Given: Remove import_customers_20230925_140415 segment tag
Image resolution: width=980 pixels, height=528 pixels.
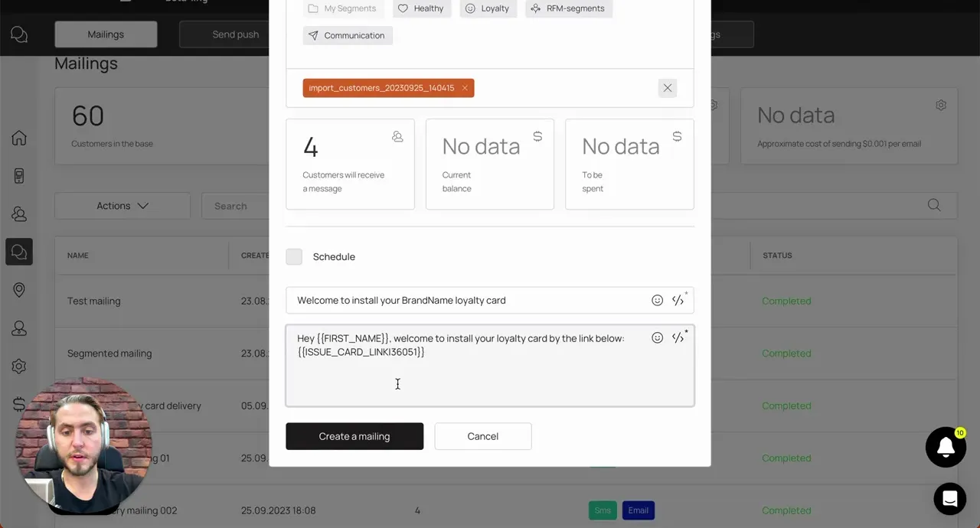Looking at the screenshot, I should tap(465, 88).
